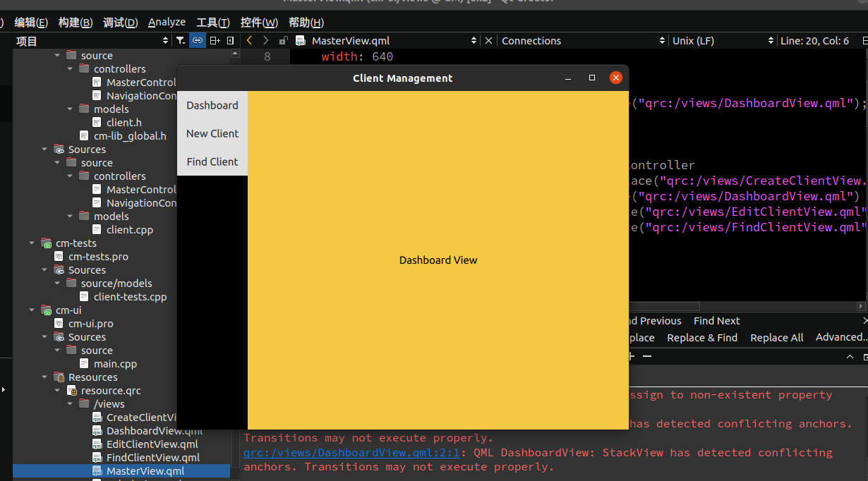
Task: Click New Client in Client Management window
Action: pyautogui.click(x=212, y=133)
